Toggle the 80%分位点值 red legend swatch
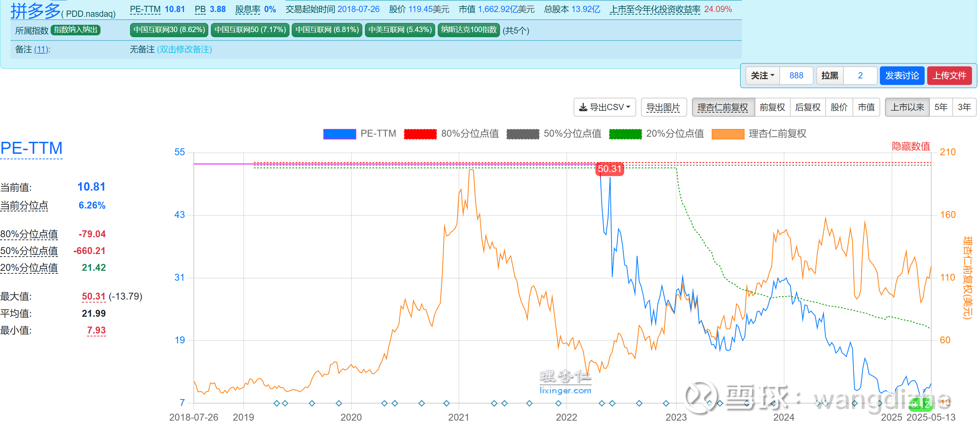 (420, 134)
